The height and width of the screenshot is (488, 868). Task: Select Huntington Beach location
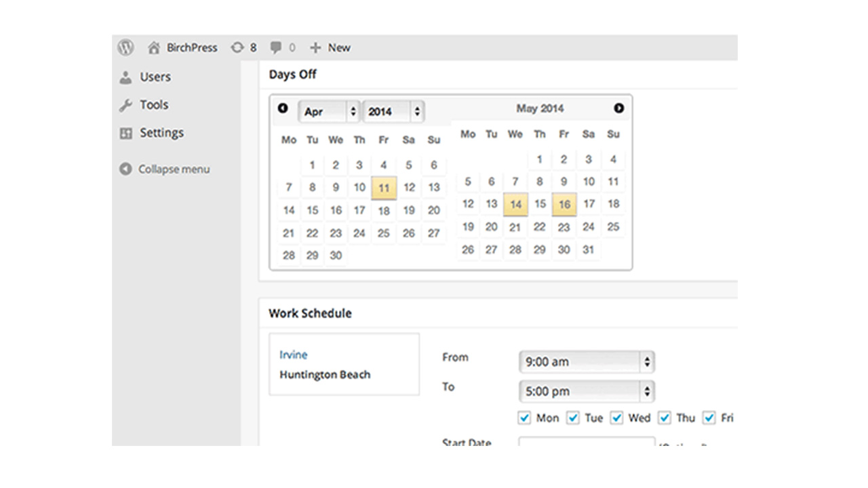(325, 375)
